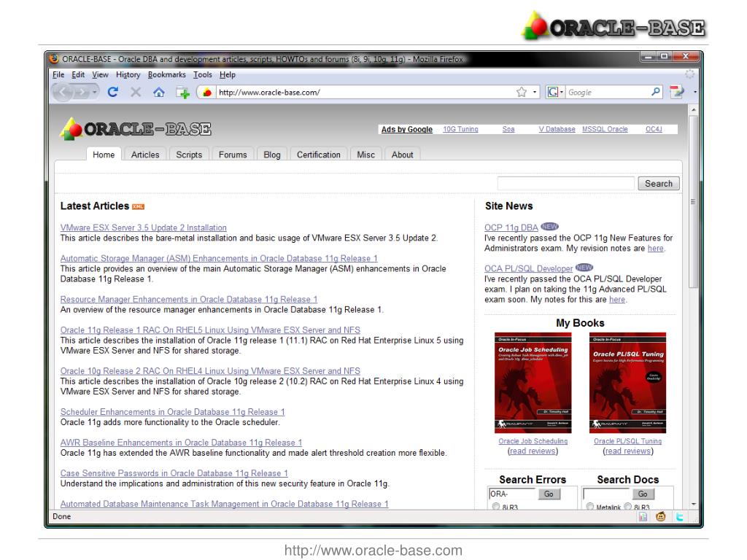Click the Firefox logo in the title bar
747x560 pixels.
tap(54, 58)
